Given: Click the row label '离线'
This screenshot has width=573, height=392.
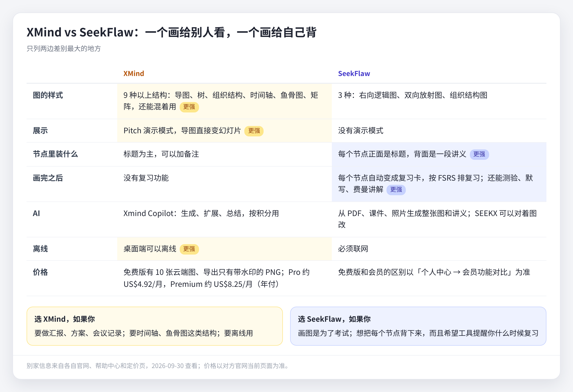Looking at the screenshot, I should pos(40,249).
